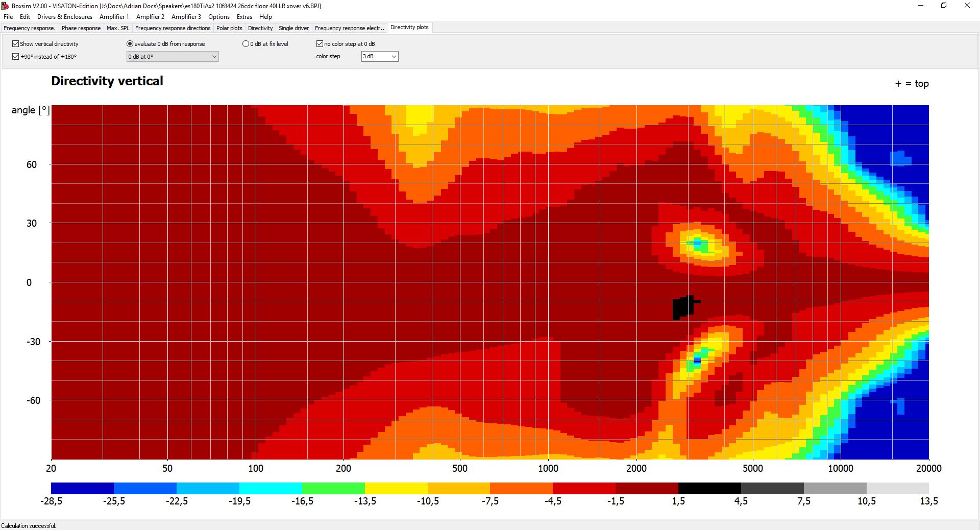This screenshot has height=530, width=980.
Task: Open the Help menu
Action: (x=265, y=17)
